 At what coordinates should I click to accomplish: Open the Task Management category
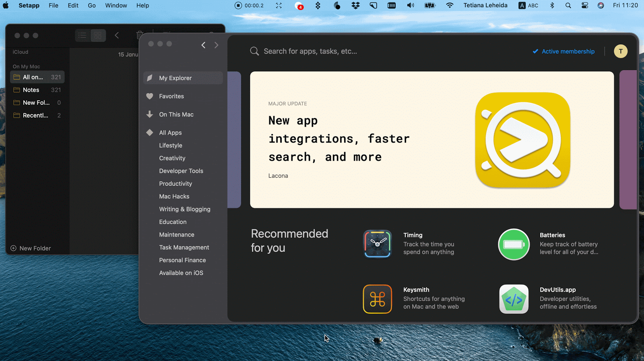tap(184, 247)
